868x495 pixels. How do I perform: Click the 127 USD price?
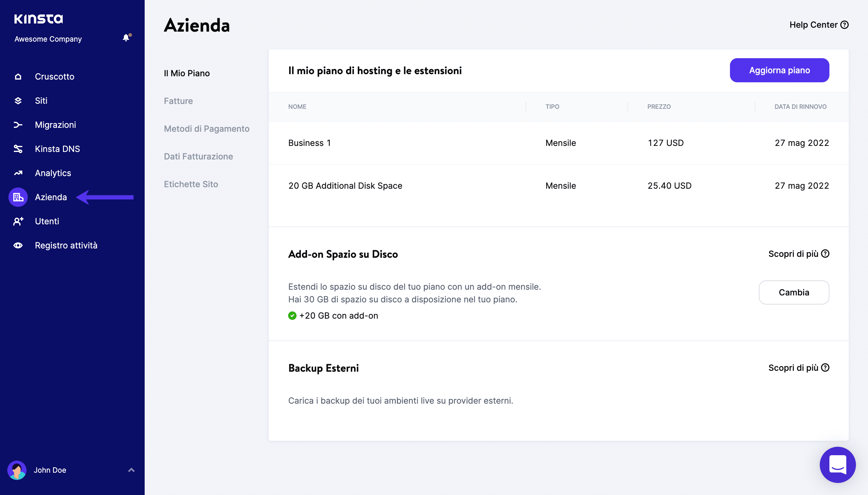(x=665, y=143)
